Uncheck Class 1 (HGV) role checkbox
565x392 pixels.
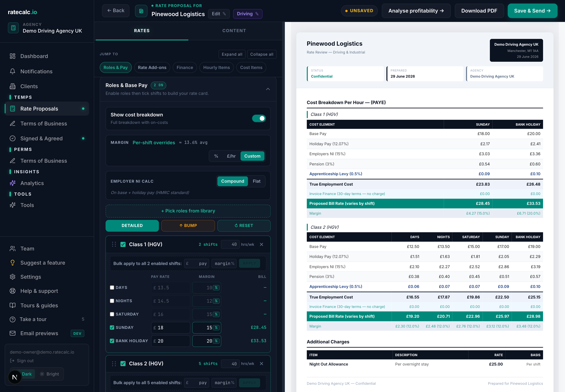coord(123,244)
